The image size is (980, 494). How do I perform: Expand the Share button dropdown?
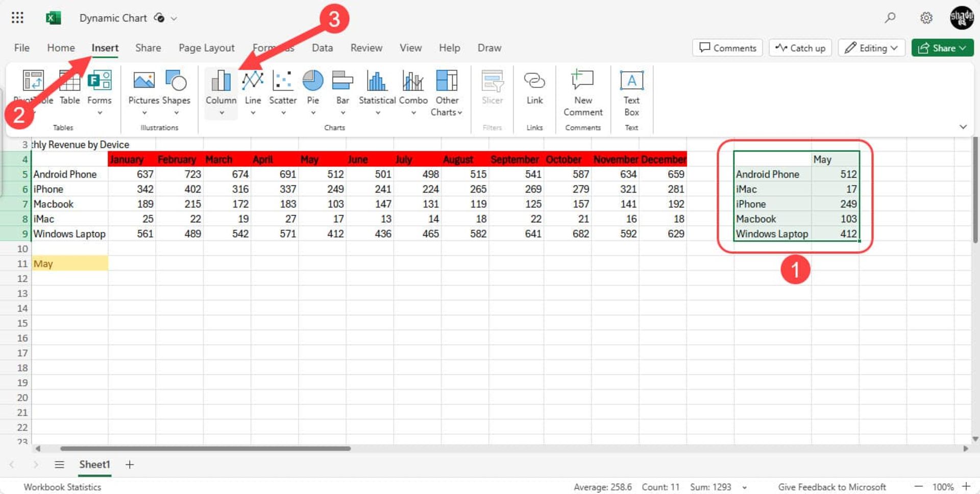click(x=963, y=48)
